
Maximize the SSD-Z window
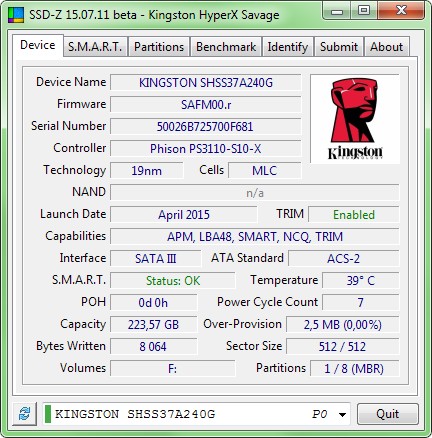(364, 11)
